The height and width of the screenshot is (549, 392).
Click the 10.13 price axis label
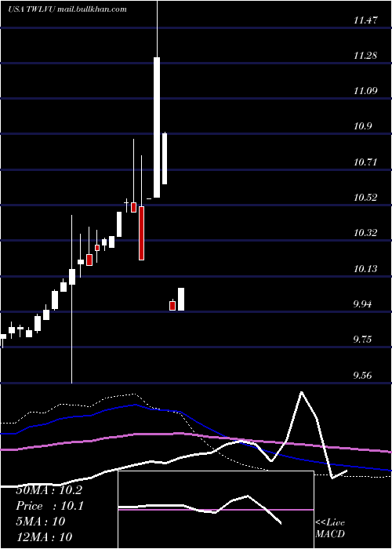[365, 268]
